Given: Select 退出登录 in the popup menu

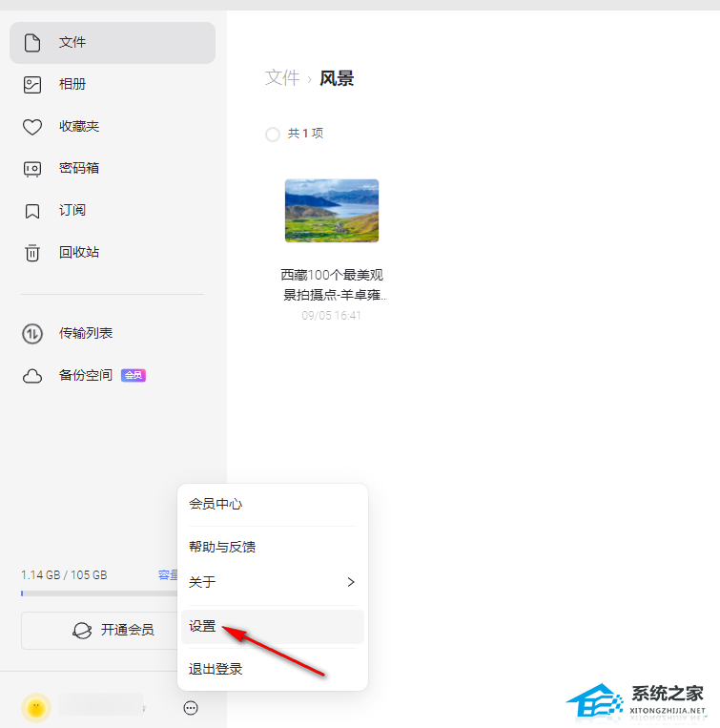Looking at the screenshot, I should [273, 670].
